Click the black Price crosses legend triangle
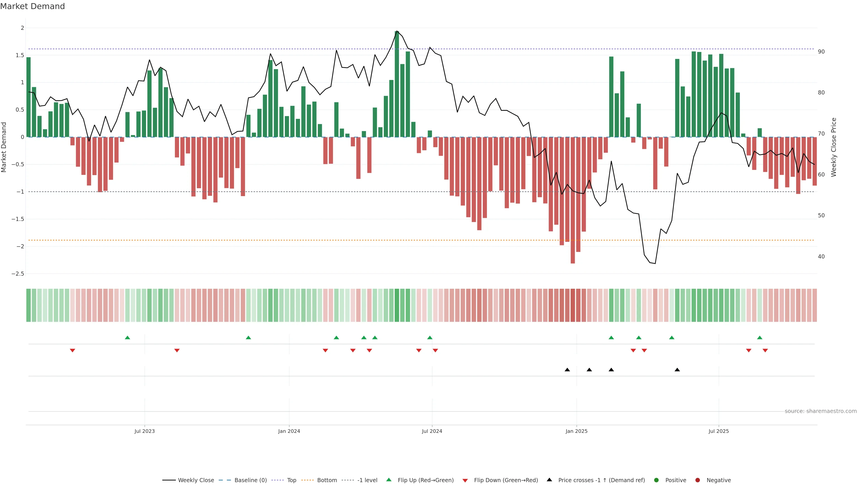Screen dimensions: 868x488 549,480
